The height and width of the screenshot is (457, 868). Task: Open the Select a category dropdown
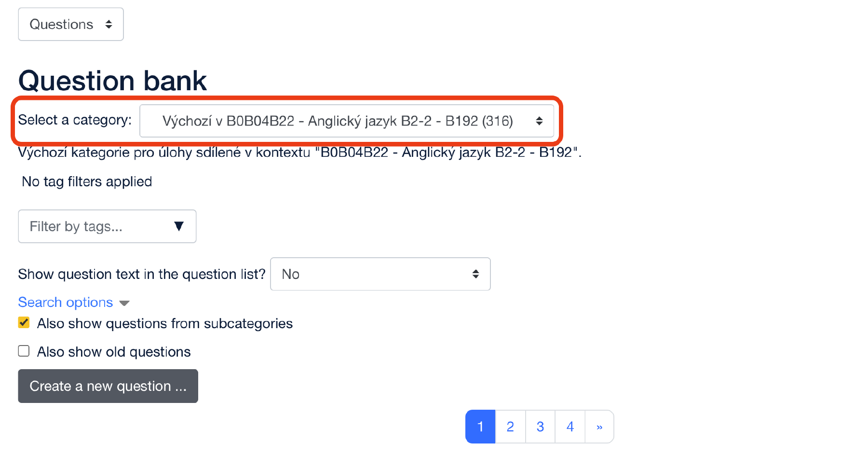[x=346, y=121]
